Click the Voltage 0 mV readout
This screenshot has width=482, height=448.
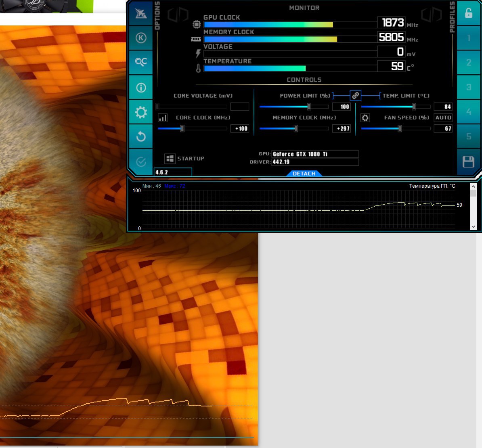point(391,52)
